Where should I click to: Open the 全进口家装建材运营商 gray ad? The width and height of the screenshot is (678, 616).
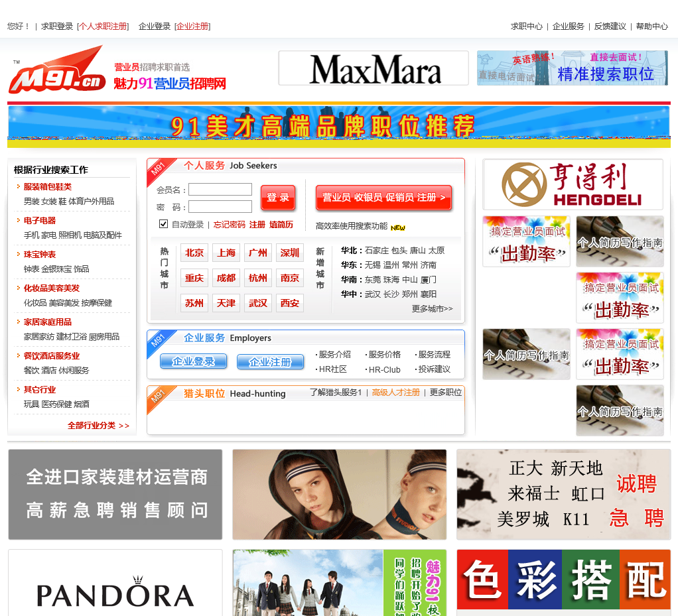coord(115,494)
